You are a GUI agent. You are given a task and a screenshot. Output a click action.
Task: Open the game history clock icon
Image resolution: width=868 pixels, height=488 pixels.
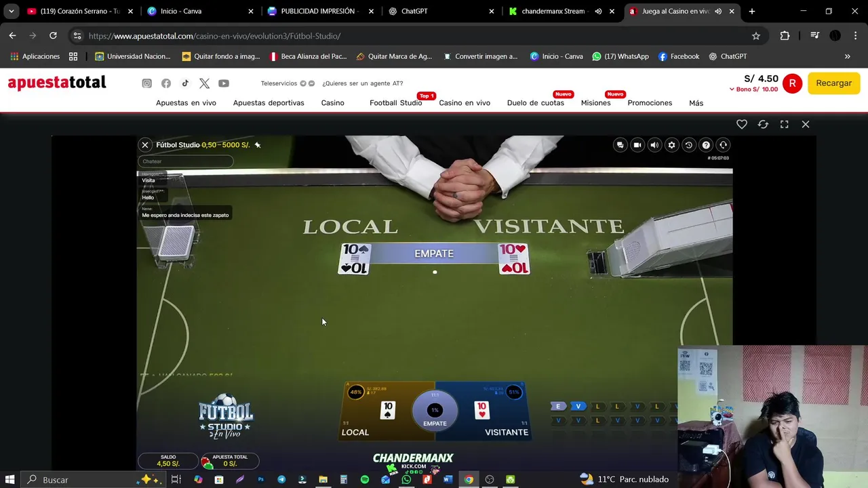[x=689, y=144]
